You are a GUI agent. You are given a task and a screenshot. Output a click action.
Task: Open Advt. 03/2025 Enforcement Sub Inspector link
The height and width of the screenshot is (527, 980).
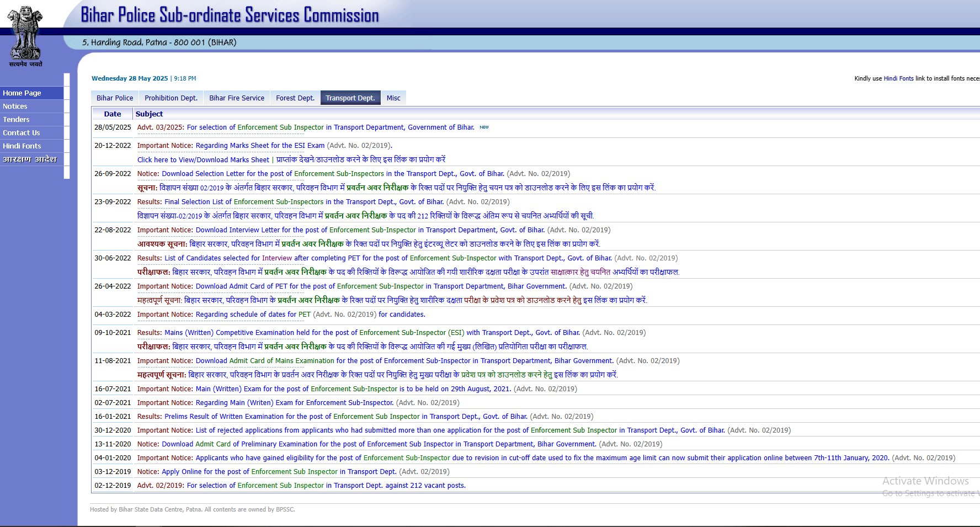(331, 127)
